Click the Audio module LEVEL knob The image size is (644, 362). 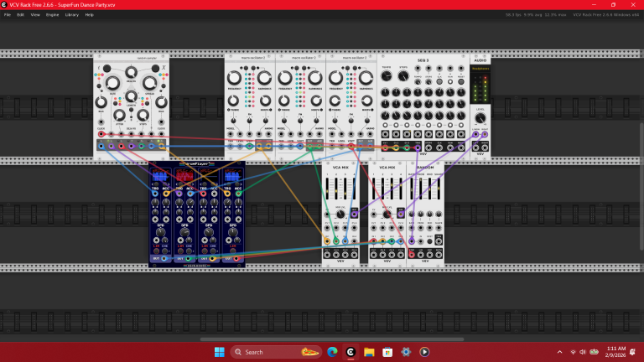[480, 119]
